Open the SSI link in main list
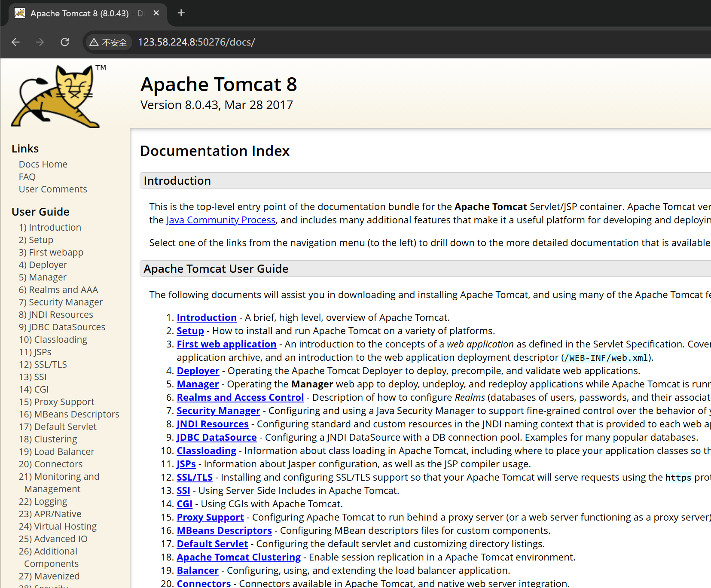711x588 pixels. (183, 491)
